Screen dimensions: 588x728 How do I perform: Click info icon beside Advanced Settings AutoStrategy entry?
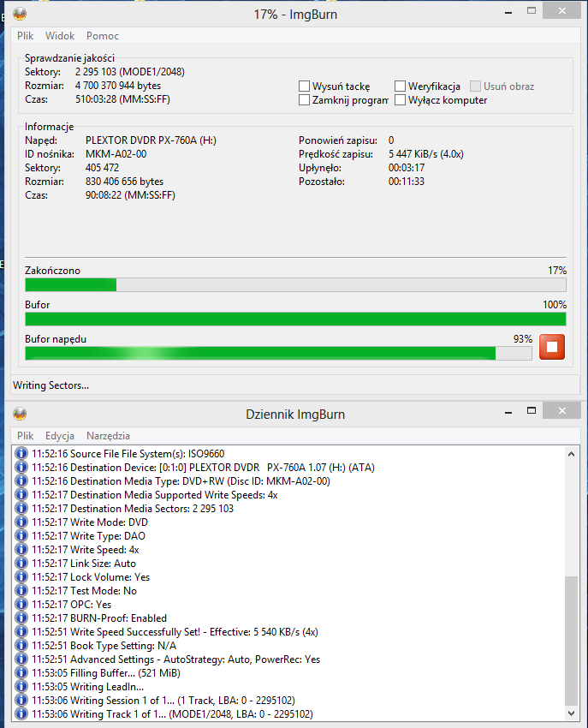21,659
